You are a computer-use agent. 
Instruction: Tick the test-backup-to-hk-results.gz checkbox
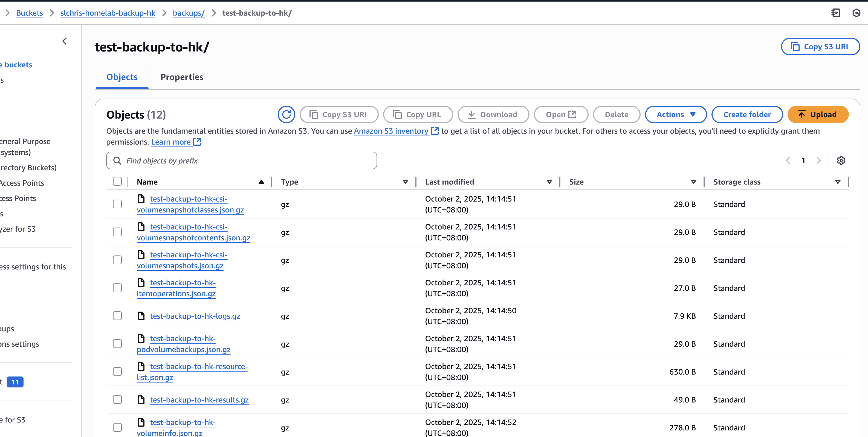point(117,399)
